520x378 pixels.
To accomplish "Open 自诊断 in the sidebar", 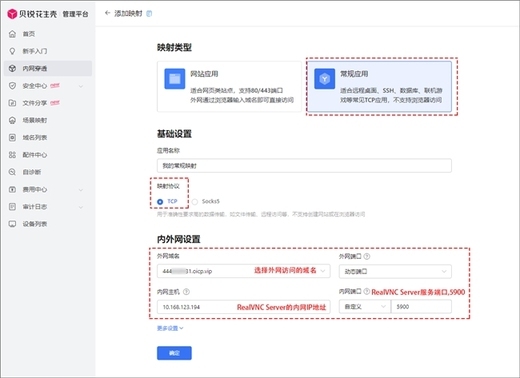I will (48, 172).
